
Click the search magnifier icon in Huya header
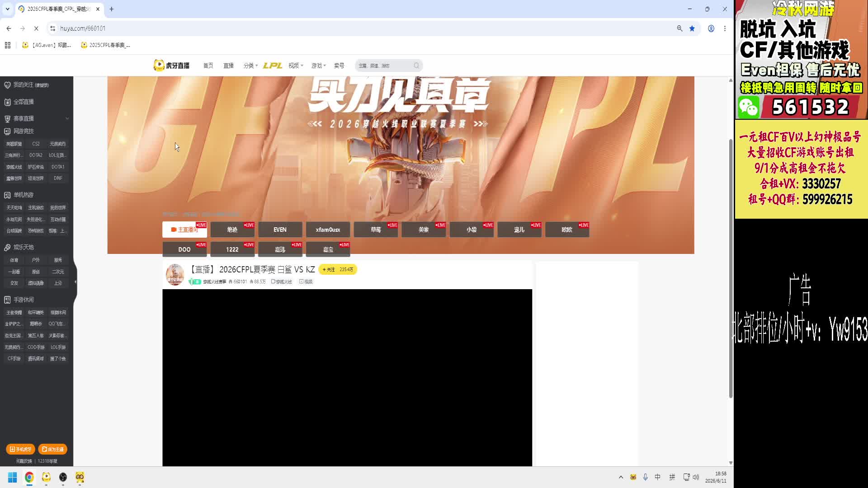[x=416, y=66]
